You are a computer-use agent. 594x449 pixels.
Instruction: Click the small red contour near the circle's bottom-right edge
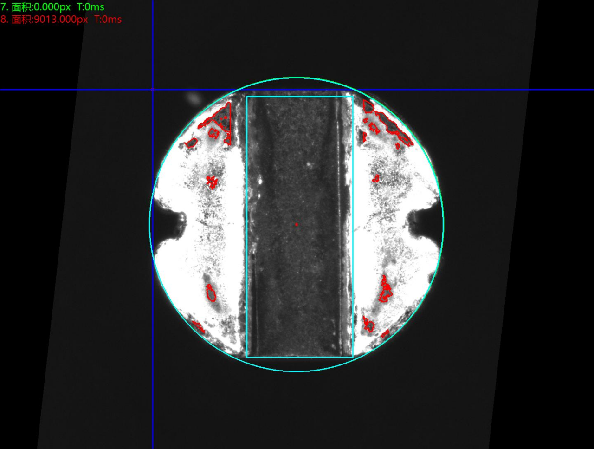click(385, 334)
